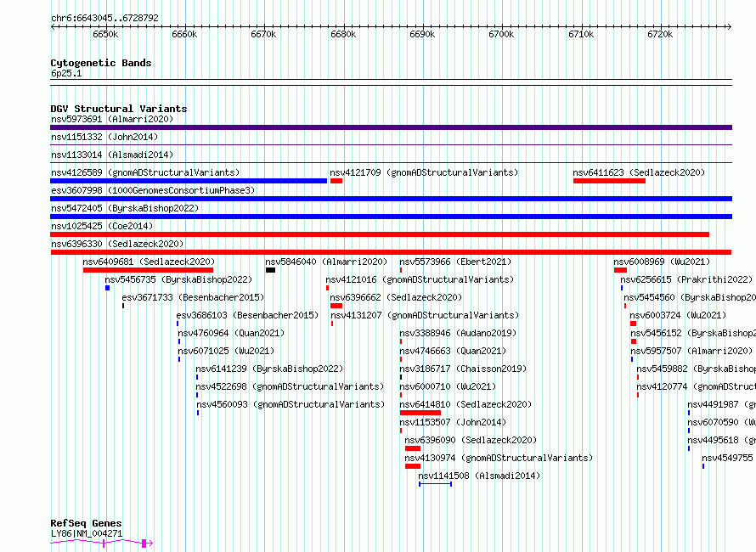Open the nsv5472405 (ByrskaBishop2022) entry
The height and width of the screenshot is (552, 756).
[x=125, y=208]
